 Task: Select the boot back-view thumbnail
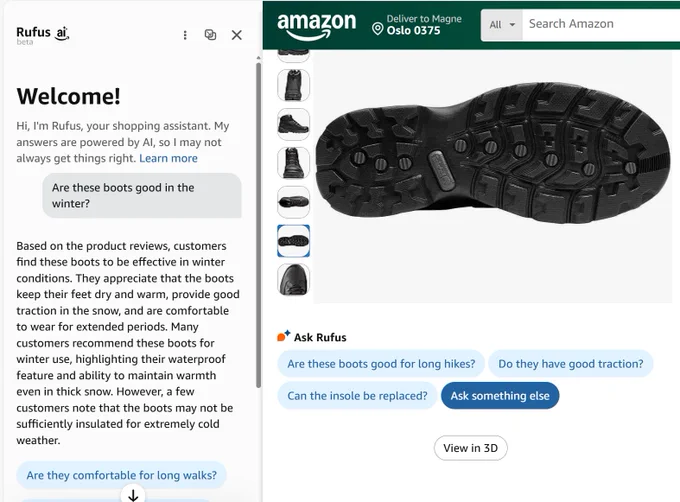tap(294, 85)
